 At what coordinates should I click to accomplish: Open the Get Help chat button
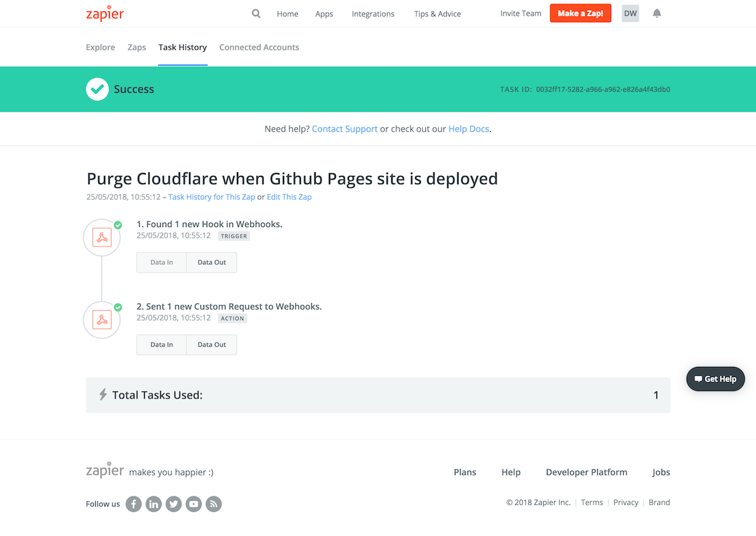point(716,379)
